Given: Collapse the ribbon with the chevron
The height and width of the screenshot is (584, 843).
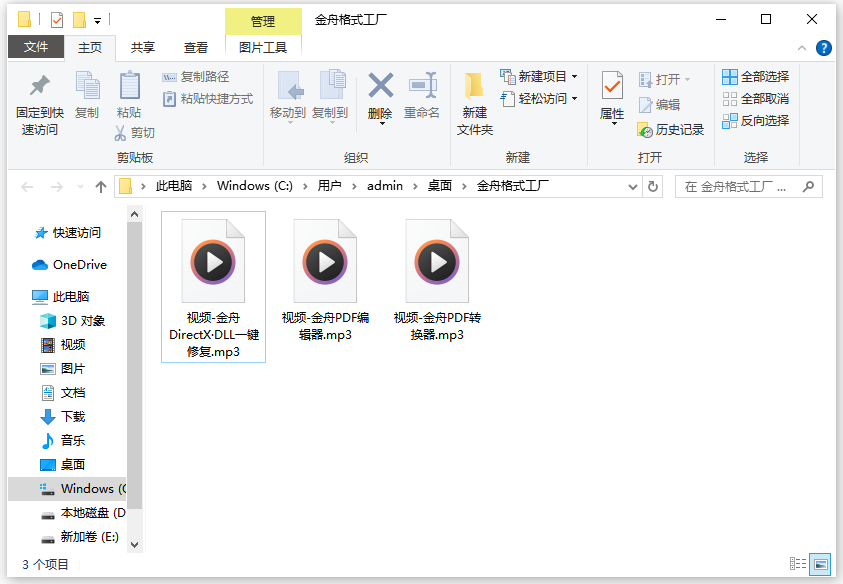Looking at the screenshot, I should coord(802,48).
